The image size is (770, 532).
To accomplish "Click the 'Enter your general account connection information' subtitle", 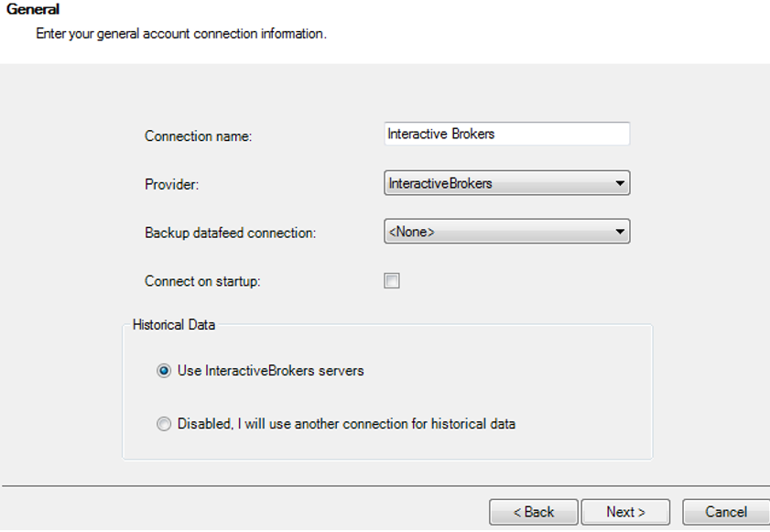I will pos(181,33).
